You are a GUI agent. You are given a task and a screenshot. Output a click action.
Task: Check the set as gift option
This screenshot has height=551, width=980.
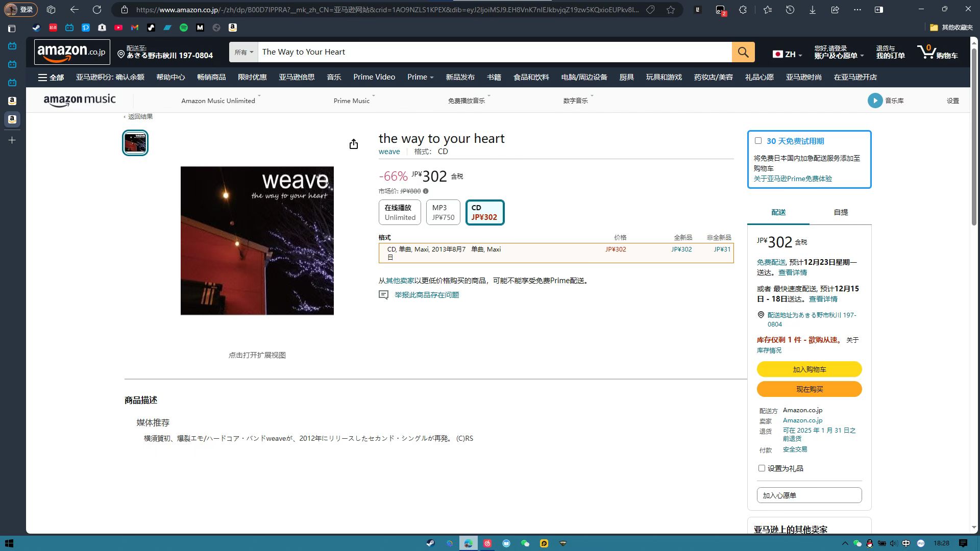(x=762, y=468)
